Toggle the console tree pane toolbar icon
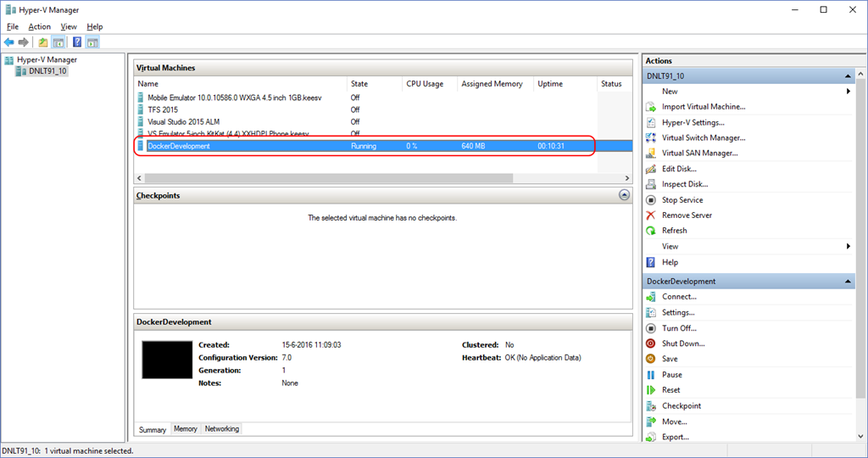Screen dimensions: 868x458 [x=58, y=42]
